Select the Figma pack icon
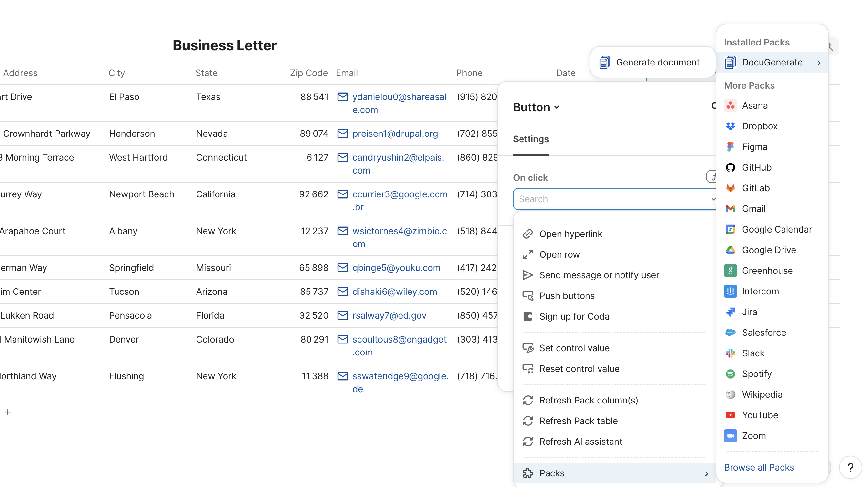This screenshot has width=868, height=487. [731, 147]
